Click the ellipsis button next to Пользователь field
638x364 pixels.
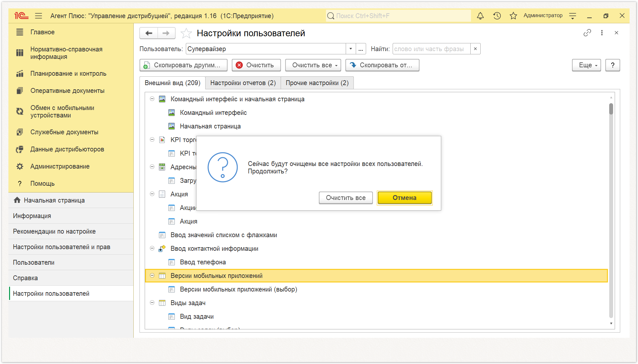tap(361, 49)
